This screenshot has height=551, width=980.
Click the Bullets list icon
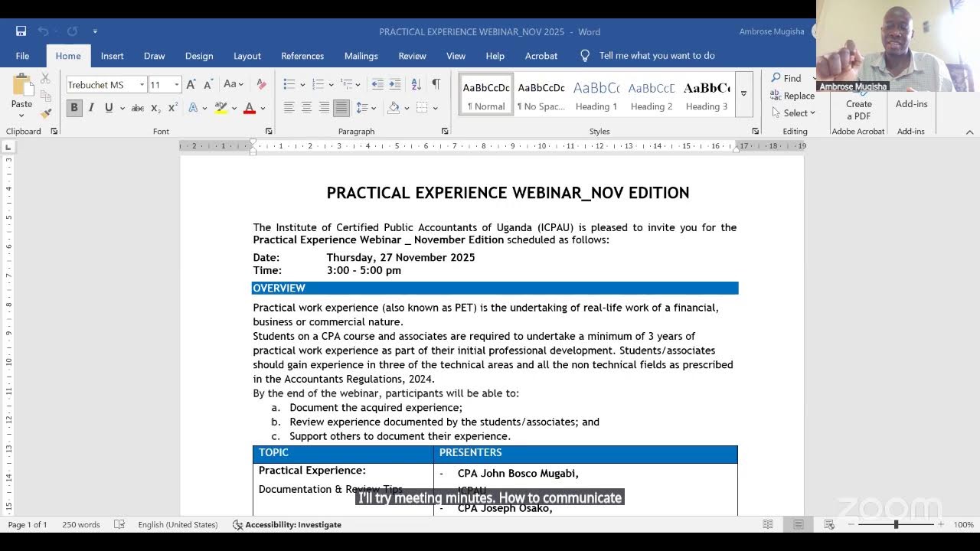[x=289, y=84]
